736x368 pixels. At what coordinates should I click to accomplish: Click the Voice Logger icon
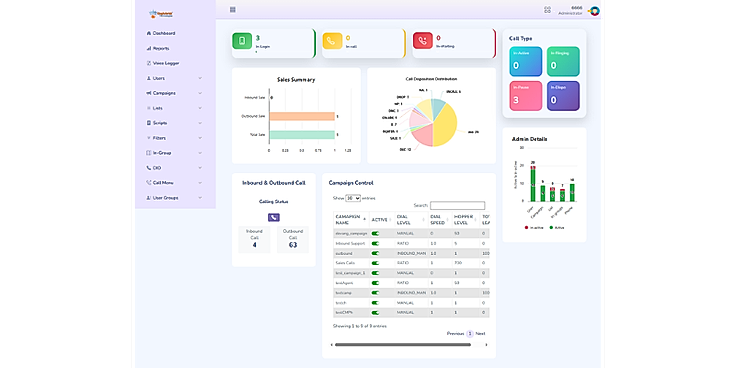click(x=149, y=63)
